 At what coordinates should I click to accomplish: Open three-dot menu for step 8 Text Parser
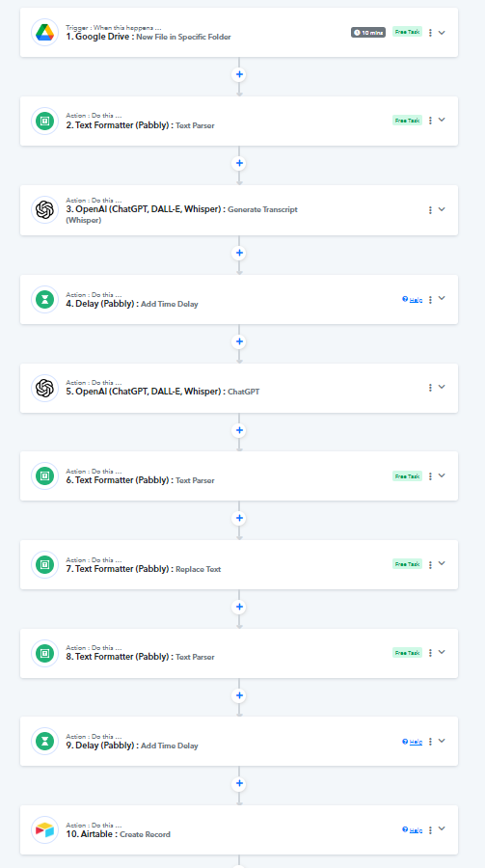click(430, 653)
